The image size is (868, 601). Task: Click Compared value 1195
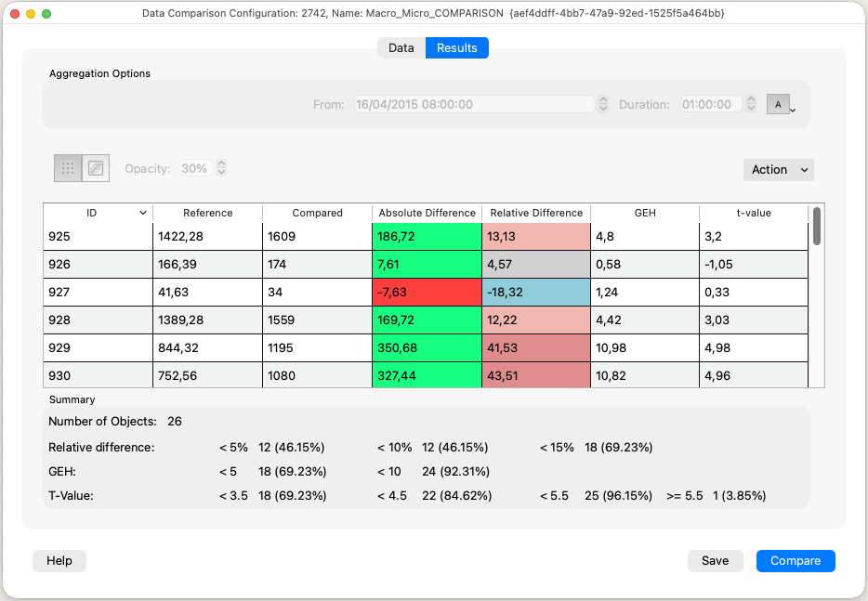317,347
